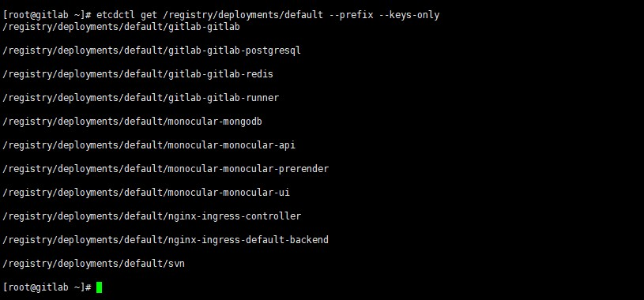This screenshot has width=644, height=300.
Task: Click the etcdctl get command line
Action: click(221, 16)
